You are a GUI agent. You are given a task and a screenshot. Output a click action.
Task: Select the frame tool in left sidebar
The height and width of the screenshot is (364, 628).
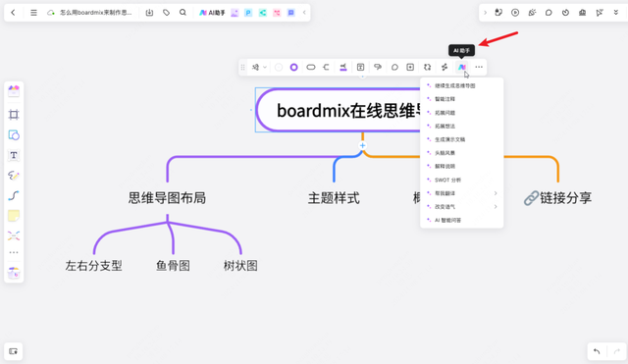tap(14, 115)
